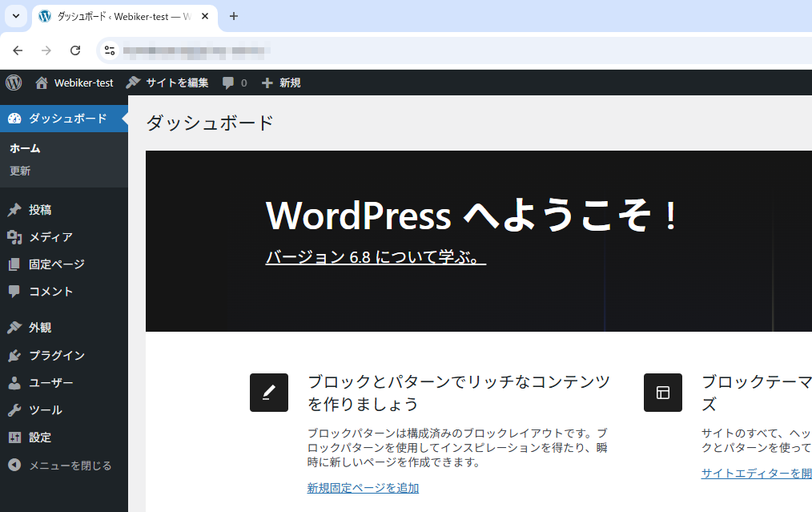Screen dimensions: 812x512
Task: Open site information icon in address bar
Action: click(109, 50)
